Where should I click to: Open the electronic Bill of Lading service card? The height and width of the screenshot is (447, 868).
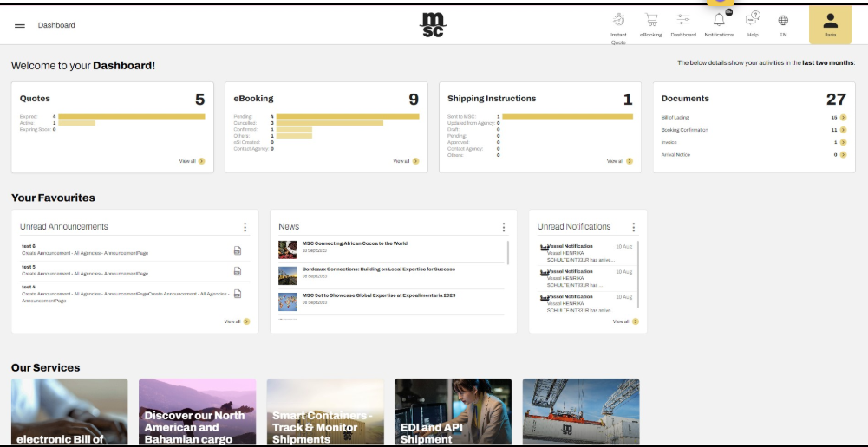pyautogui.click(x=69, y=411)
